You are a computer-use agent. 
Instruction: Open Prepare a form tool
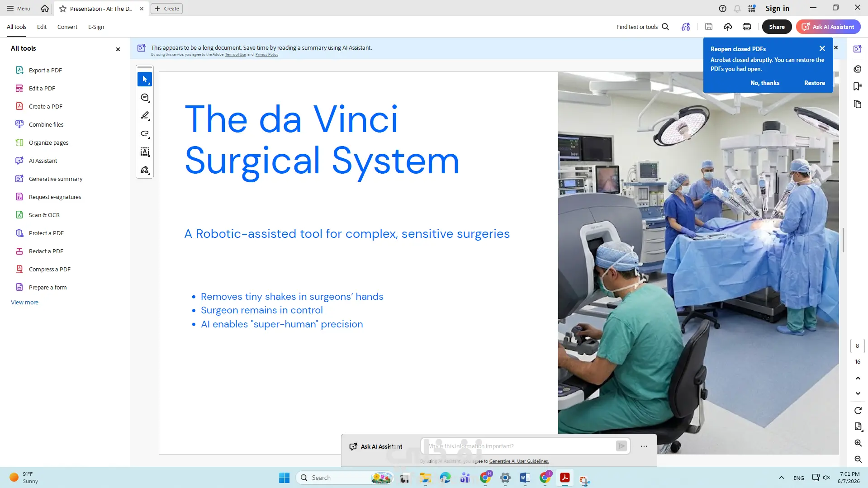pos(47,287)
